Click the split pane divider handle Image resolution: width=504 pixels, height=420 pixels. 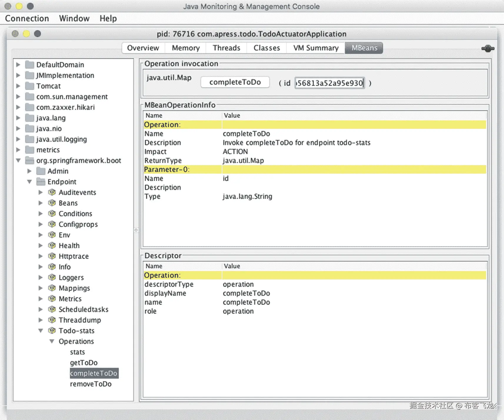(136, 230)
